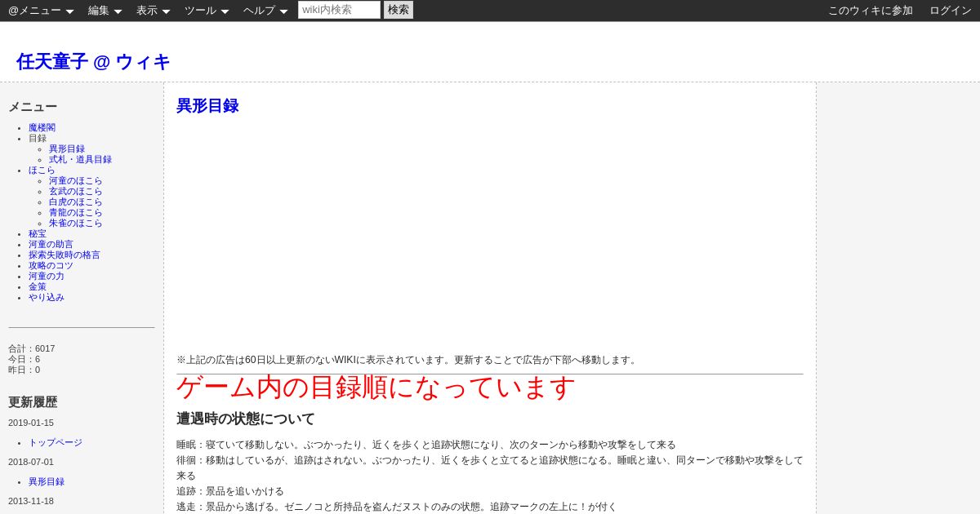Click the ※上記の広告は60日以上 notice text
Screen dimensions: 980x514
point(408,360)
